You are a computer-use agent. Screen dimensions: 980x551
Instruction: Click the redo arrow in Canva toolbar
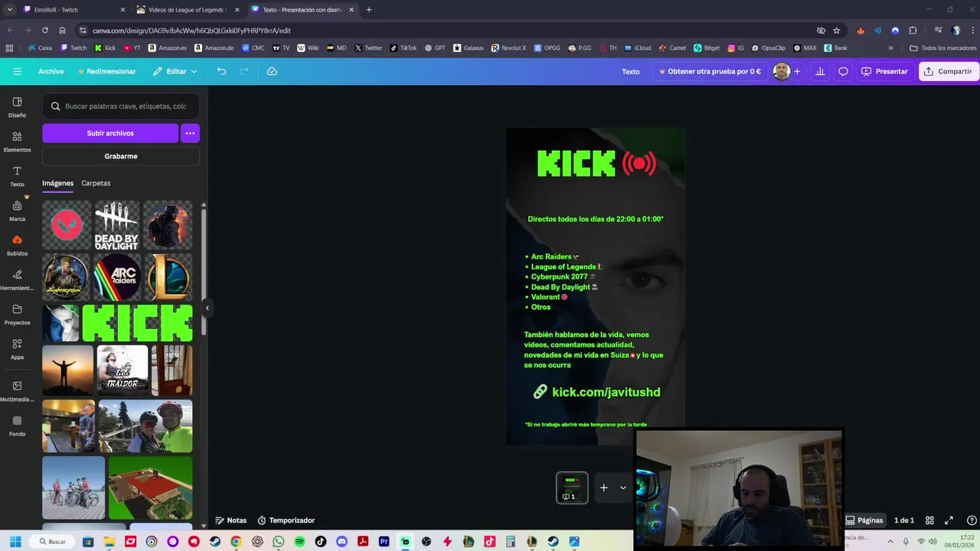(244, 71)
